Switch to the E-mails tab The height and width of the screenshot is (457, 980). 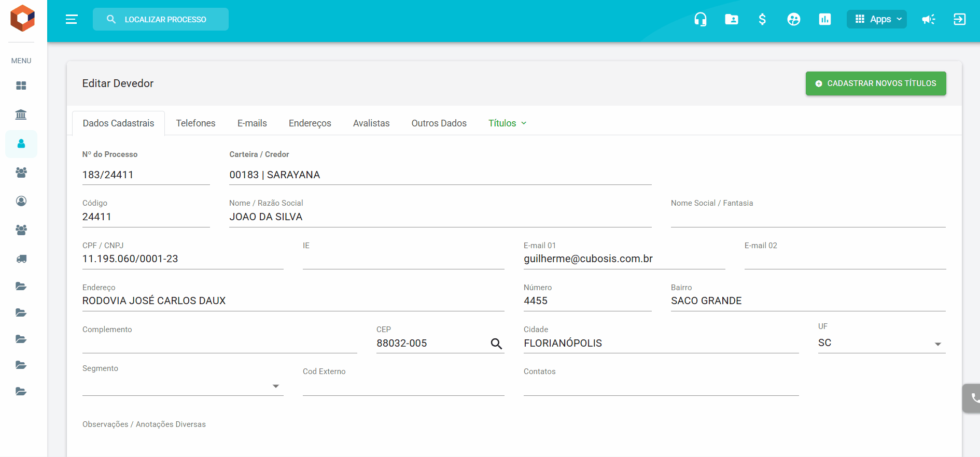[252, 123]
